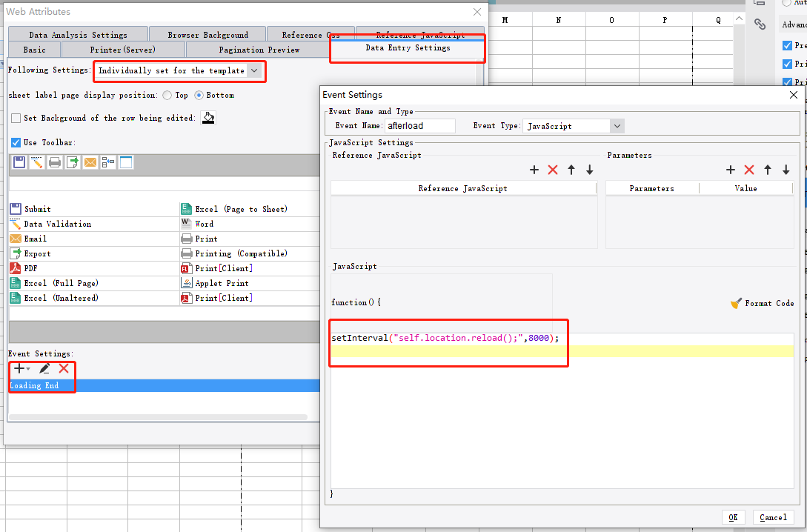Edit selected event with pencil icon
This screenshot has height=532, width=807.
[44, 368]
